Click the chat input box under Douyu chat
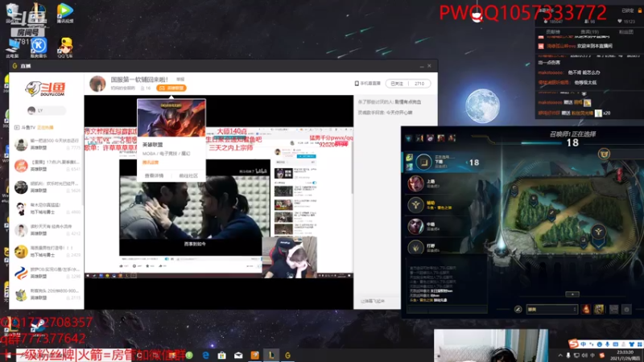Viewport: 644px width, 362px height. coord(377,301)
